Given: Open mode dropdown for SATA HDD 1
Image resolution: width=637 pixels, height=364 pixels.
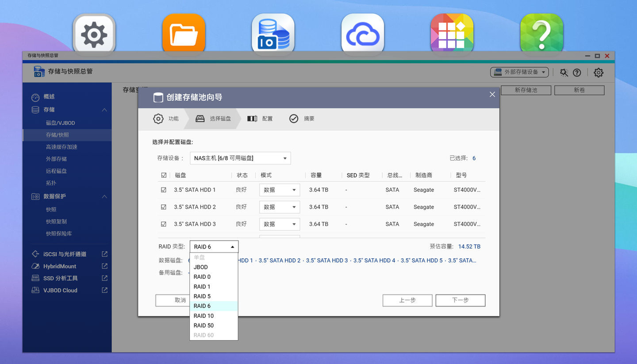Looking at the screenshot, I should pos(280,190).
